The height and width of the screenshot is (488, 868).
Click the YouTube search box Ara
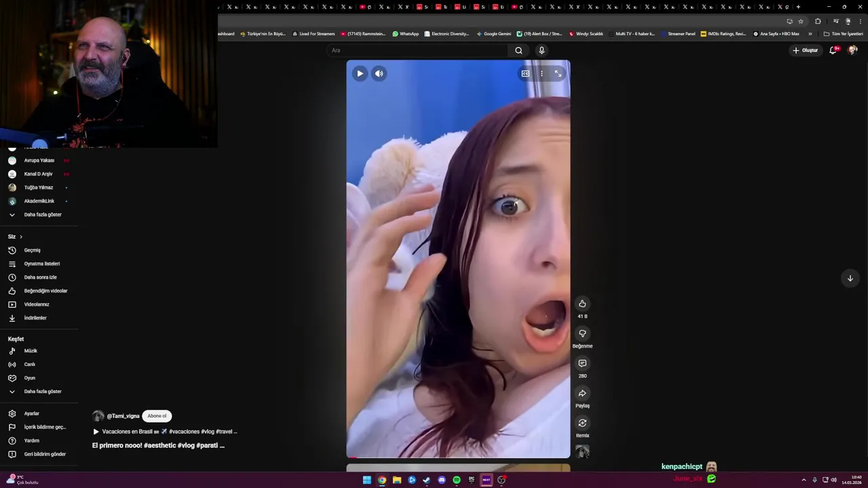tap(417, 50)
